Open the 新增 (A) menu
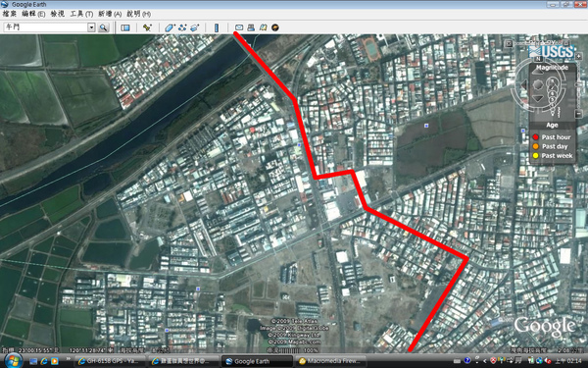588x368 pixels. (x=110, y=14)
